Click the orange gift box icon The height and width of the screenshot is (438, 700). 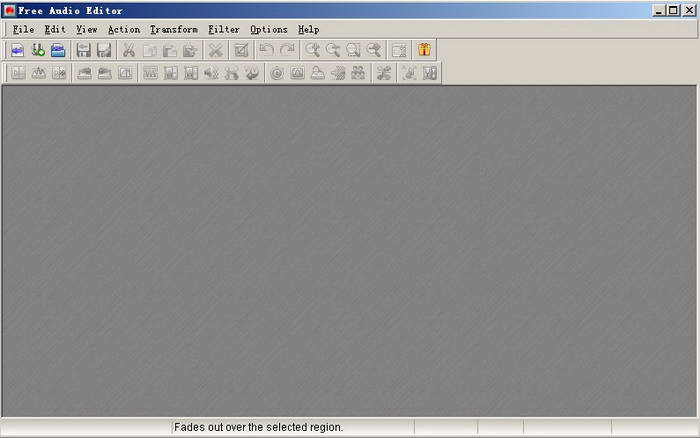425,50
